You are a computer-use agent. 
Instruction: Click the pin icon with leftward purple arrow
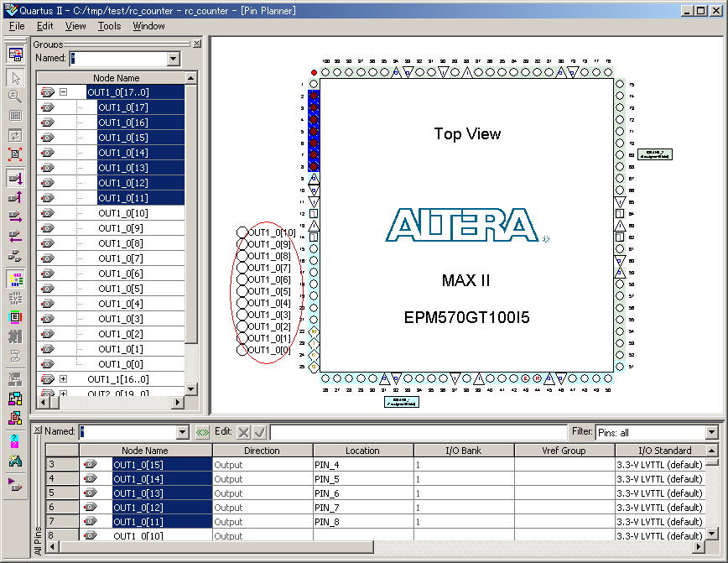[15, 237]
